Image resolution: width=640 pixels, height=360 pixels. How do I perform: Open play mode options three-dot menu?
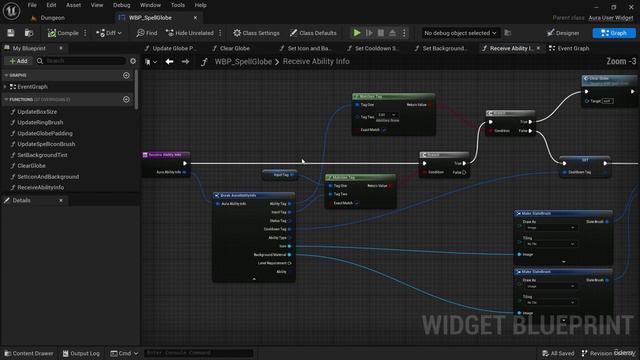click(404, 33)
